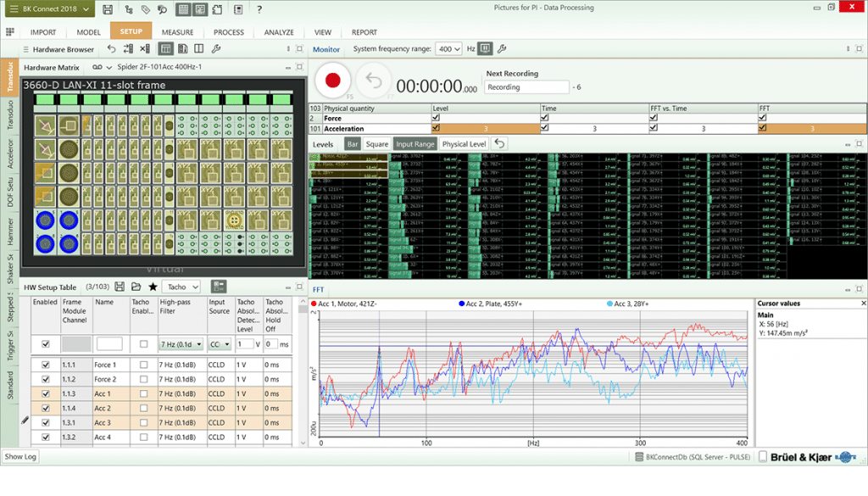Screen dimensions: 868x496
Task: Click the save icon in title bar
Action: 108,10
